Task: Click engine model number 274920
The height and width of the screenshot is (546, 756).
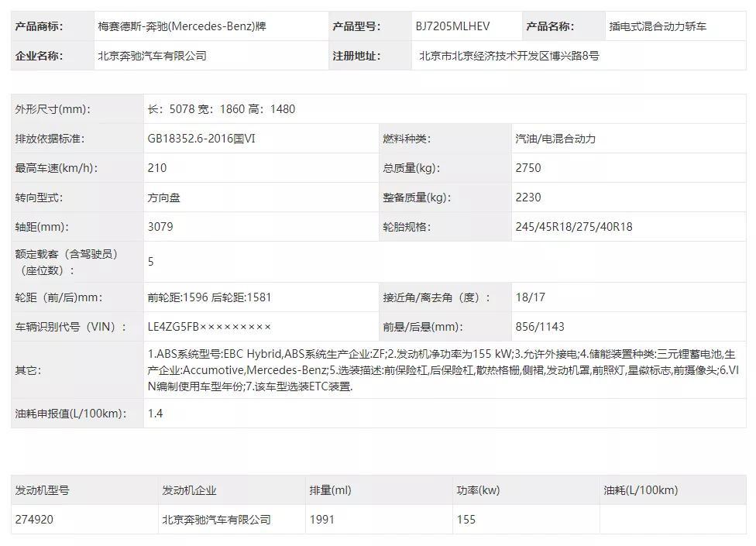Action: [34, 520]
